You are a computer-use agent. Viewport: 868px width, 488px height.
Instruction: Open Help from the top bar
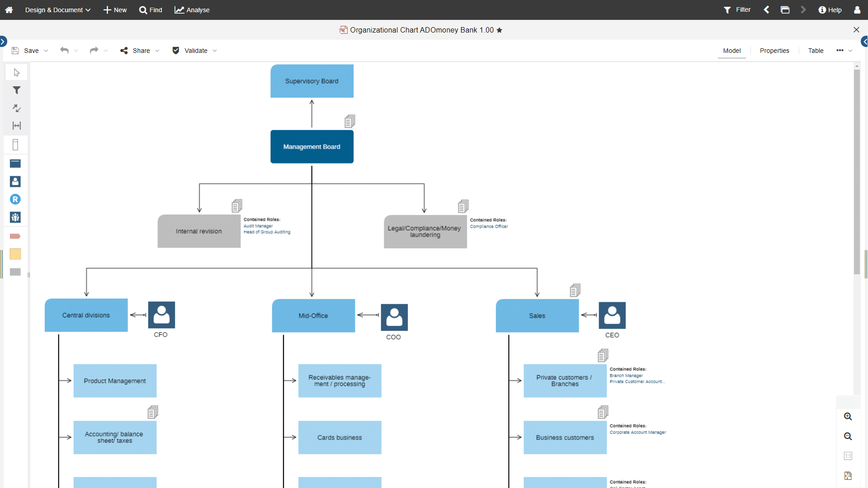coord(830,9)
